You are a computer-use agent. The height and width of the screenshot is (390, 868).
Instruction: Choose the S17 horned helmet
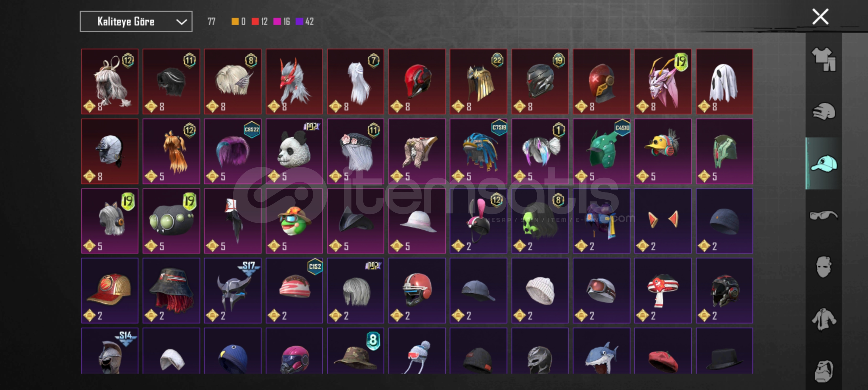[232, 290]
